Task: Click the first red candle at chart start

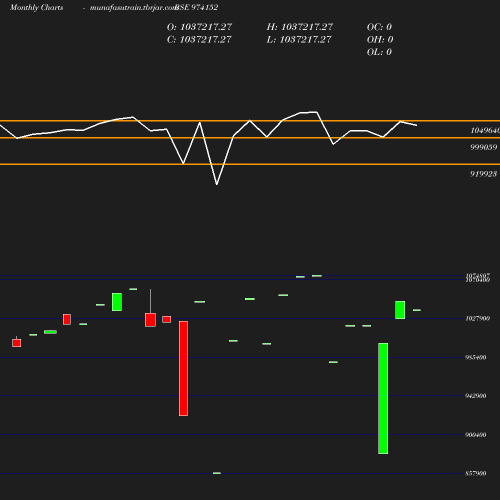Action: tap(17, 342)
